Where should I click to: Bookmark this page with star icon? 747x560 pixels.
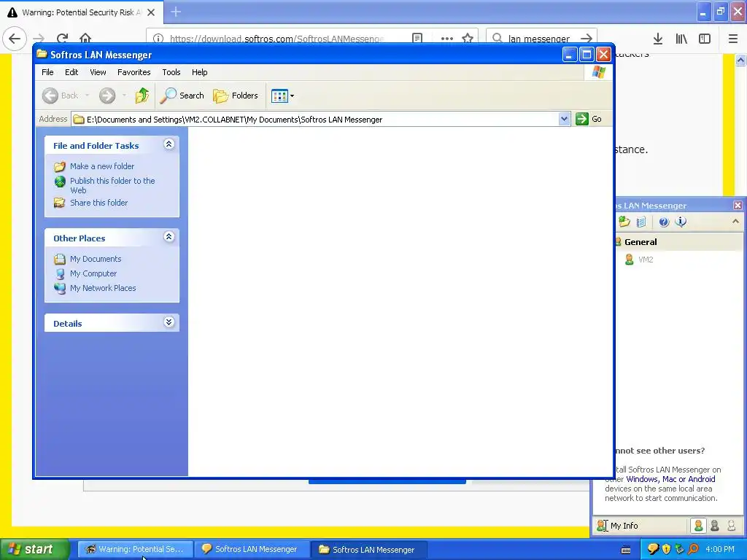[468, 38]
